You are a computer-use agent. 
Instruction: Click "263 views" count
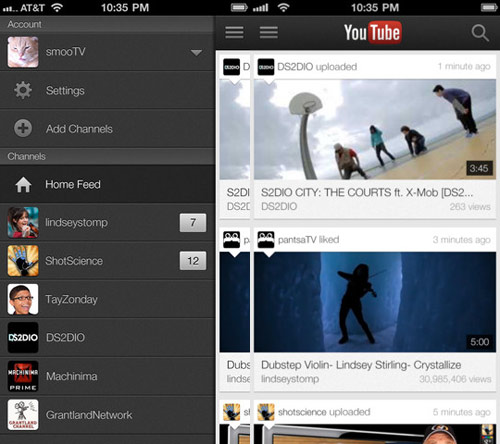[470, 207]
